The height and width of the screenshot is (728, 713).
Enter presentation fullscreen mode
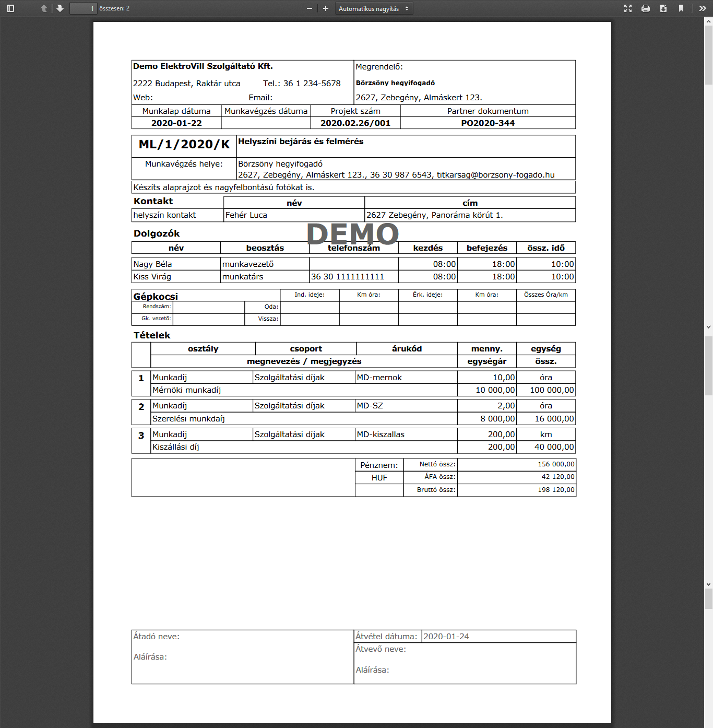click(x=628, y=8)
